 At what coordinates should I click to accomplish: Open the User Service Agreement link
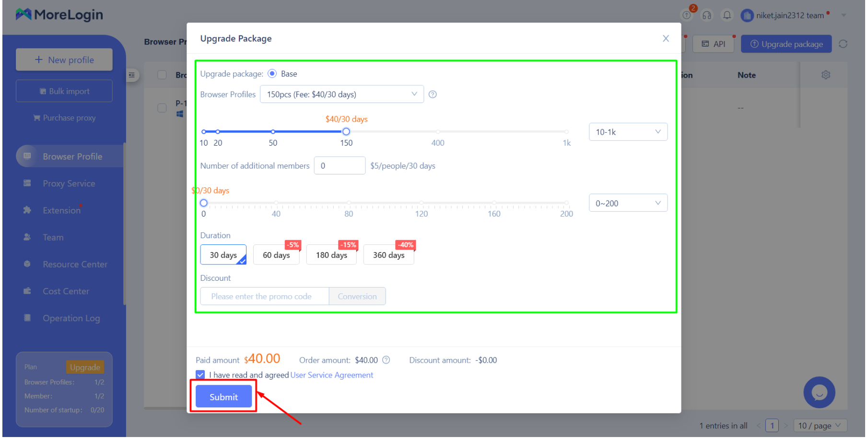[332, 375]
